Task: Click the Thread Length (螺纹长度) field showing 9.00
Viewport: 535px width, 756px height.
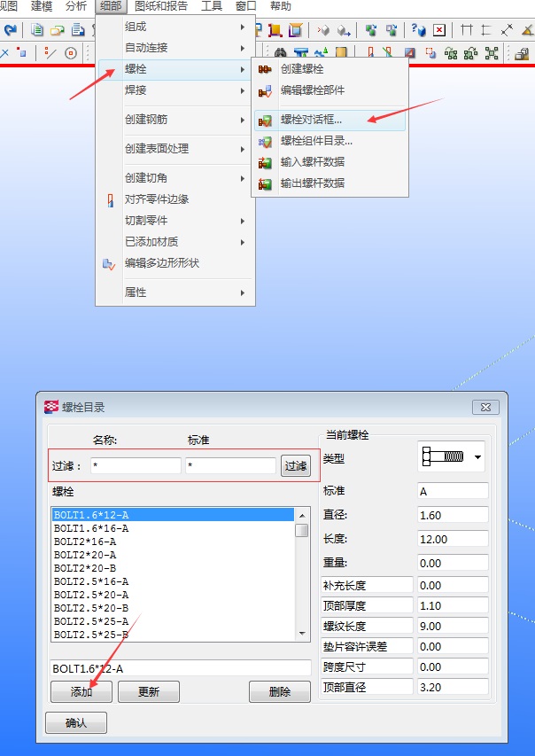Action: [453, 627]
